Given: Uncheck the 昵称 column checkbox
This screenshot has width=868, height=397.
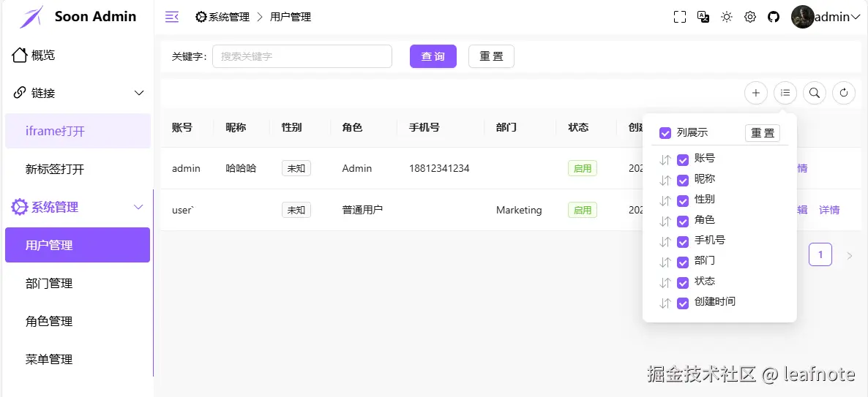Looking at the screenshot, I should (x=683, y=181).
